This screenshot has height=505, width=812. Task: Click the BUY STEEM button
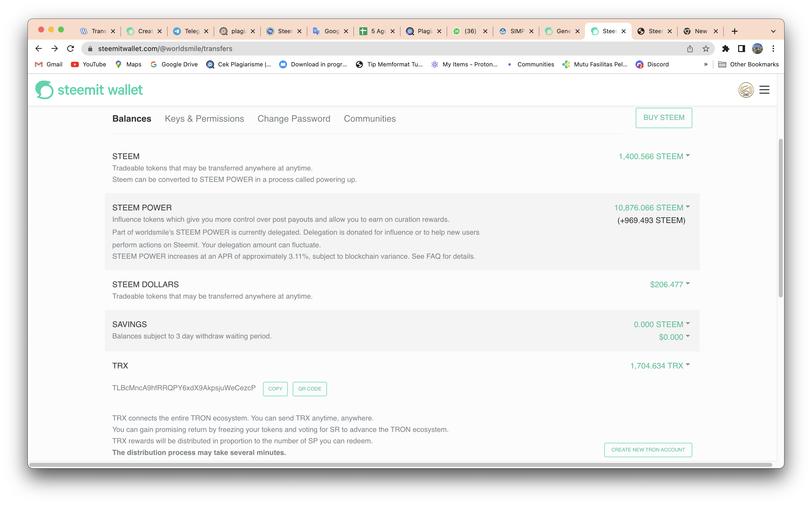664,117
